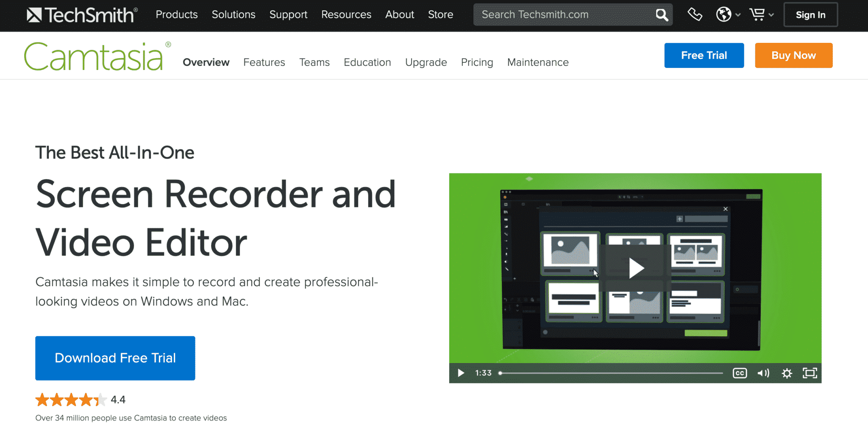
Task: Enable closed captions on the video
Action: point(739,373)
